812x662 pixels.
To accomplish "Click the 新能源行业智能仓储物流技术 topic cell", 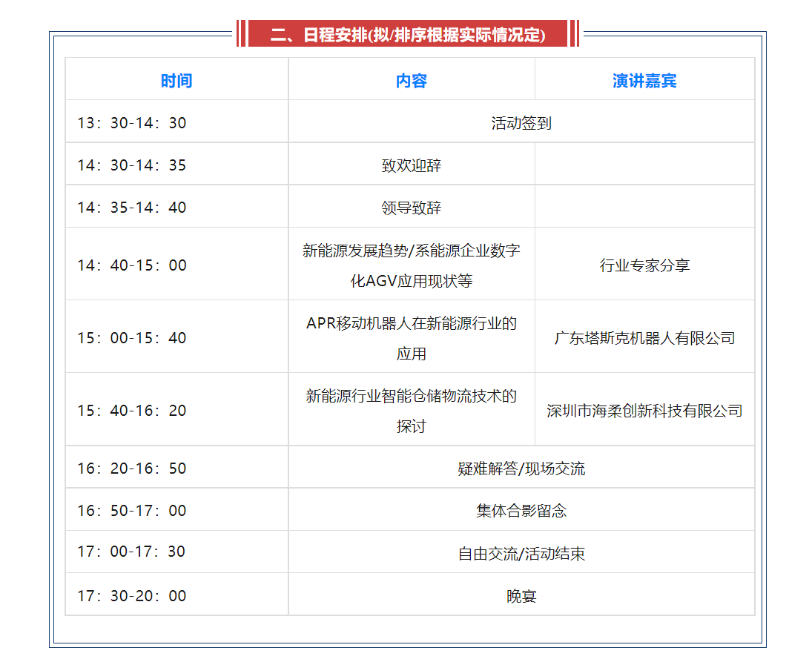I will tap(412, 411).
